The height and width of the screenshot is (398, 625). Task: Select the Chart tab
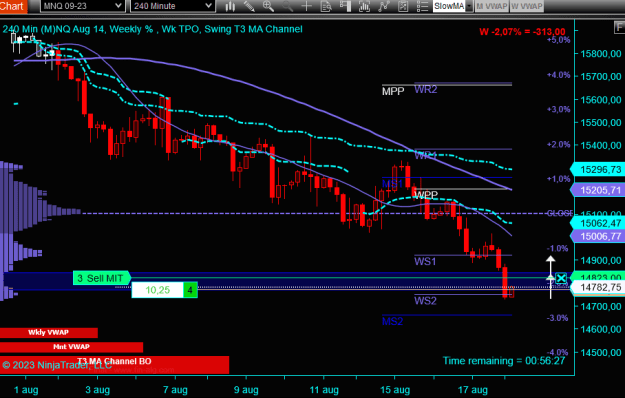click(13, 6)
